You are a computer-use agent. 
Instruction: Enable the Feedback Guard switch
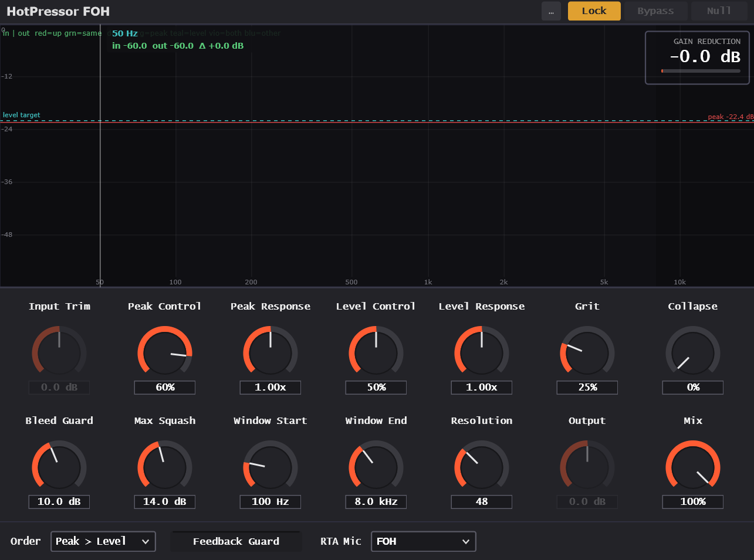(236, 541)
